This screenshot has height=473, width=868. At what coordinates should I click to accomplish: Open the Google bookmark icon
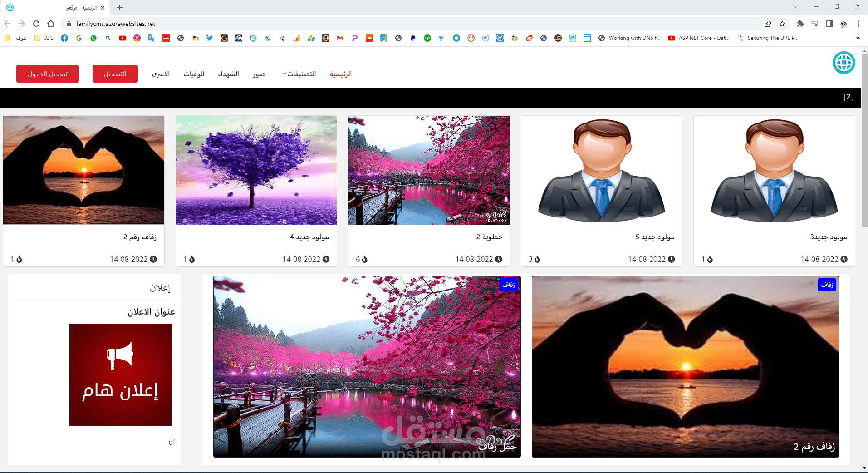click(x=79, y=38)
